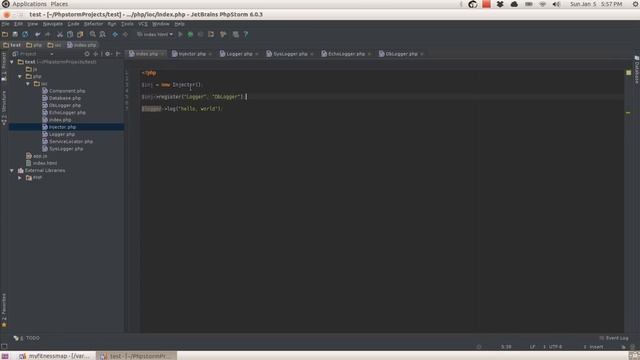The image size is (640, 360).
Task: Open the Structure side tool window
Action: coord(4,108)
